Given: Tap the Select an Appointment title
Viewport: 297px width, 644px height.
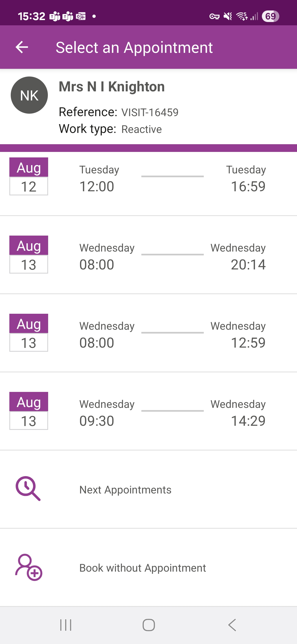Looking at the screenshot, I should (134, 47).
